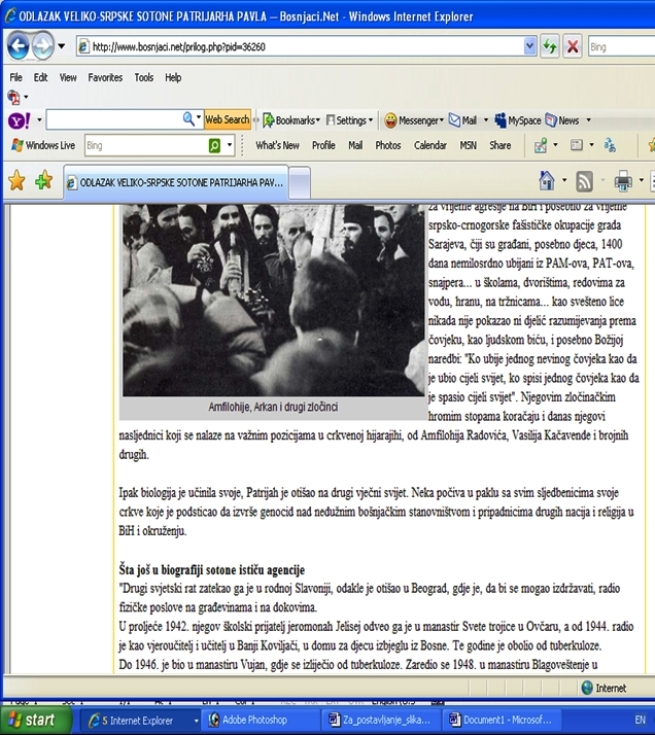Viewport: 655px width, 735px height.
Task: Open the Edit menu
Action: (x=41, y=78)
